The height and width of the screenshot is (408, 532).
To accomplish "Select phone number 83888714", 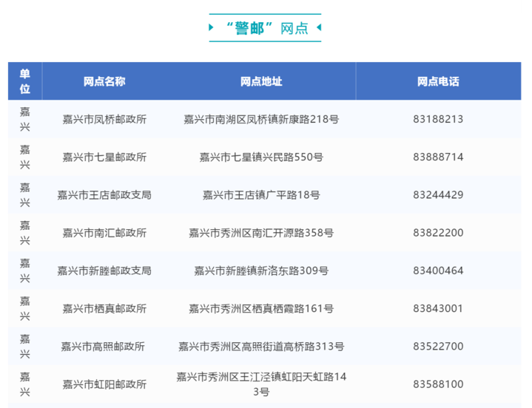I will coord(438,157).
